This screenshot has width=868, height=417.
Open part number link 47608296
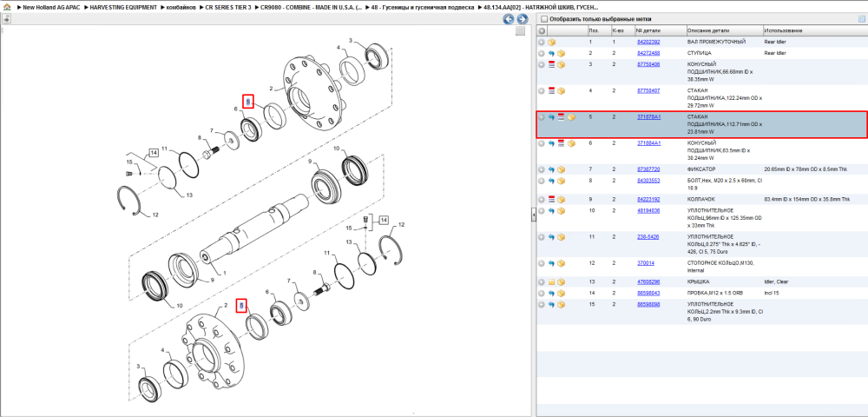pos(648,281)
